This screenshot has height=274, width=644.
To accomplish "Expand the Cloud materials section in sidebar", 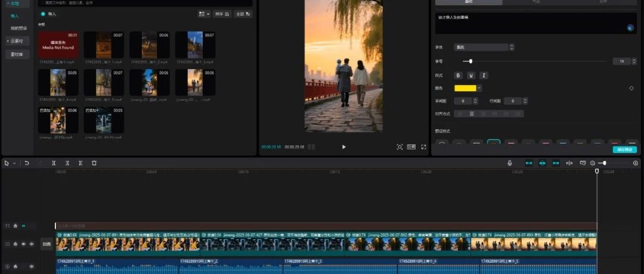I will (17, 41).
